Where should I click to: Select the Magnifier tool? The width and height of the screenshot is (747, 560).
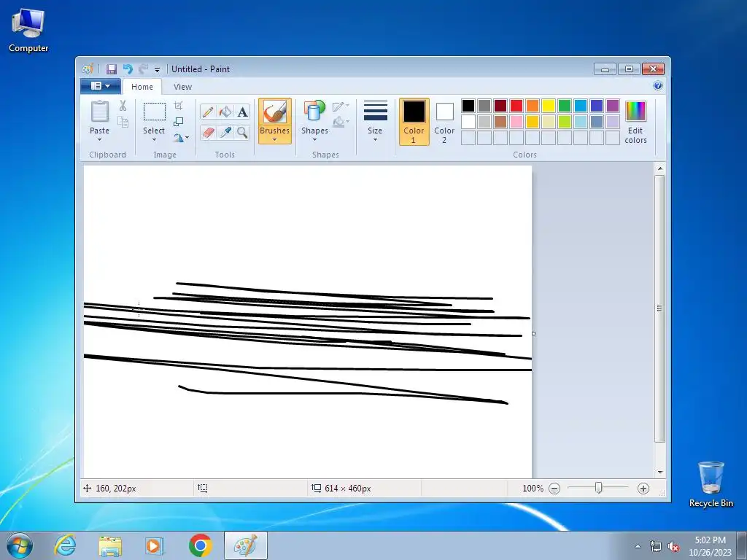(242, 132)
